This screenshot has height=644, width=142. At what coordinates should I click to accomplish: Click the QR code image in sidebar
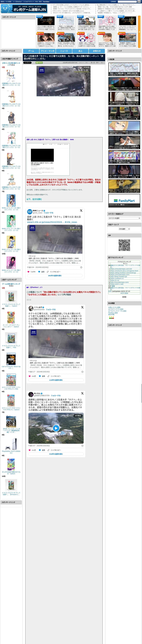(x=124, y=245)
